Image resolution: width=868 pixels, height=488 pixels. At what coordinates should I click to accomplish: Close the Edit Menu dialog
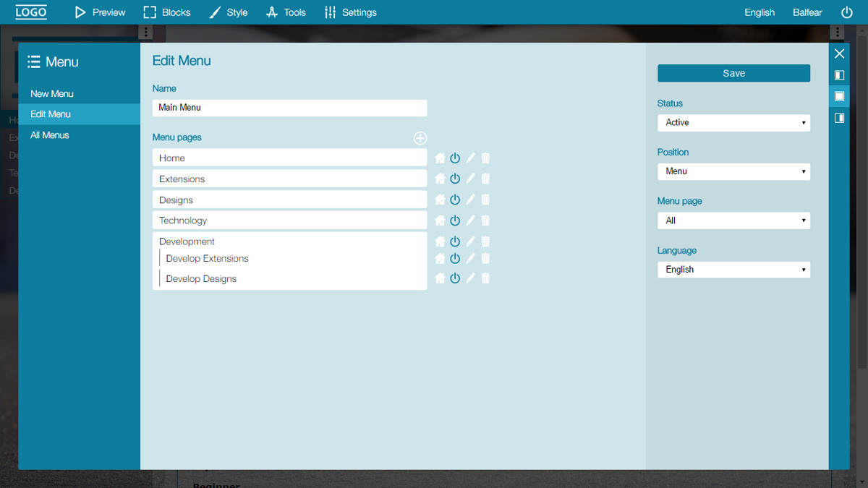coord(839,53)
